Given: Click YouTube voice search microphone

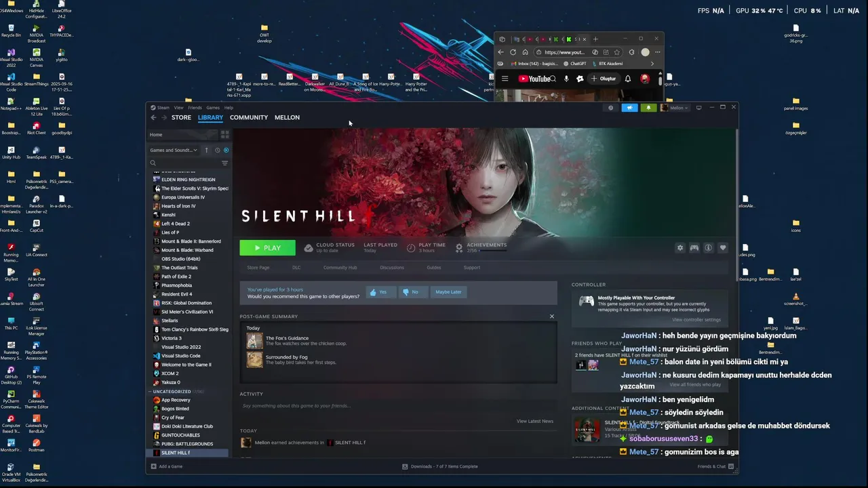Looking at the screenshot, I should coord(566,79).
